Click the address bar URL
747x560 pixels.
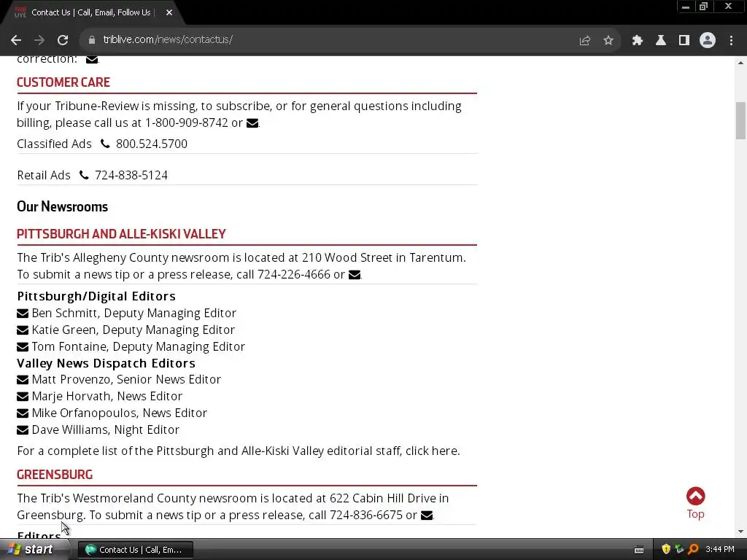[x=168, y=39]
